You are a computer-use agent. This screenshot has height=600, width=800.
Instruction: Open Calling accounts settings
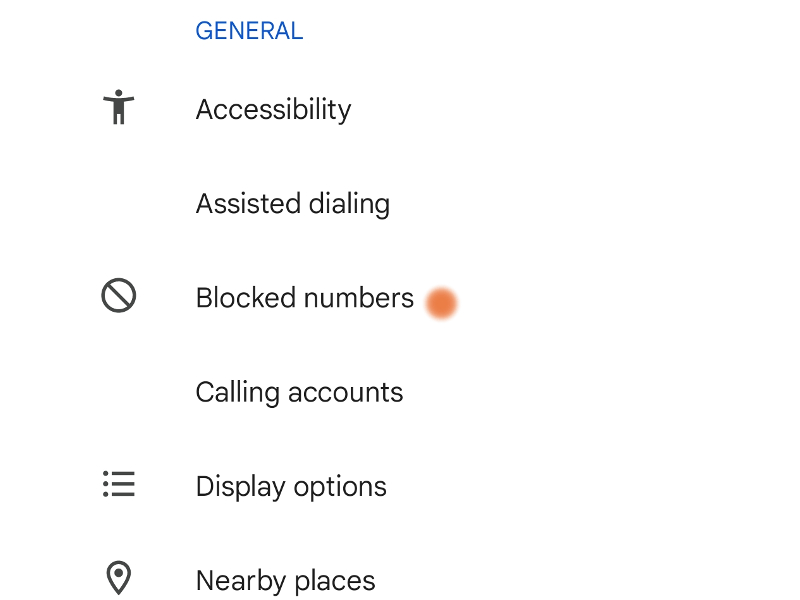pos(400,392)
